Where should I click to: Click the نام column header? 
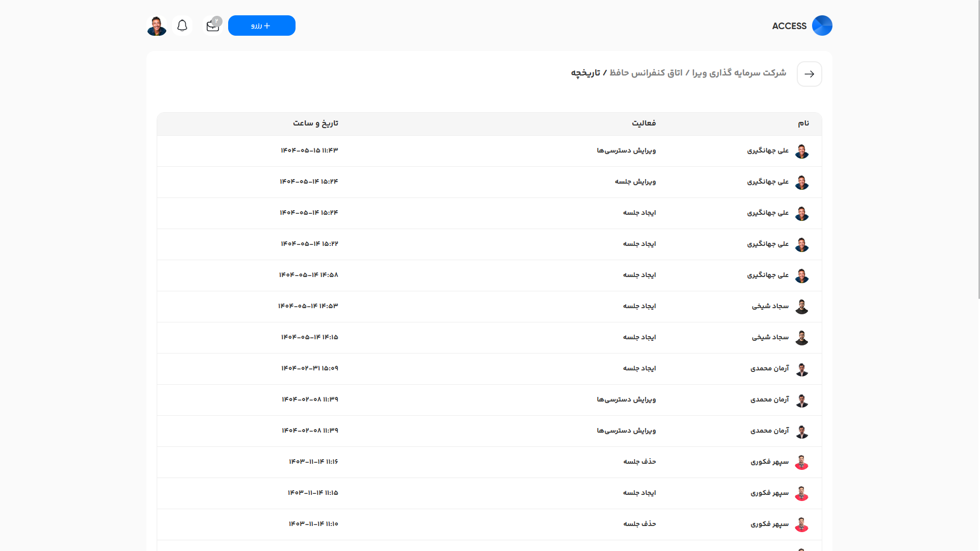tap(804, 123)
